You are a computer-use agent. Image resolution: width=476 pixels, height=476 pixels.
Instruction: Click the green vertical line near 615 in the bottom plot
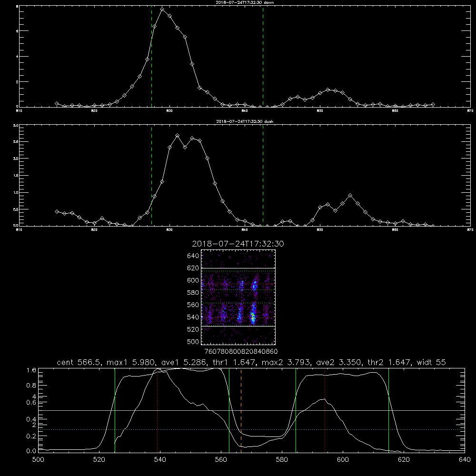pos(388,410)
